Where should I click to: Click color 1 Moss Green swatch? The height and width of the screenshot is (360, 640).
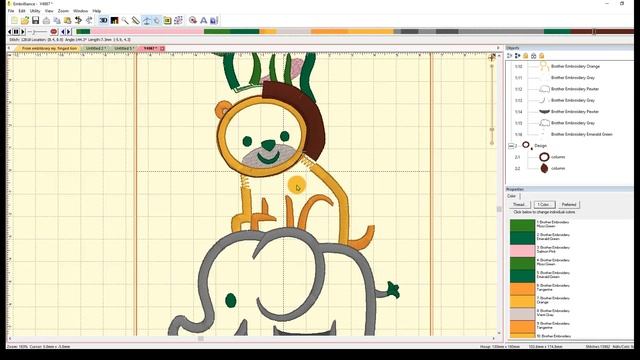(x=522, y=225)
